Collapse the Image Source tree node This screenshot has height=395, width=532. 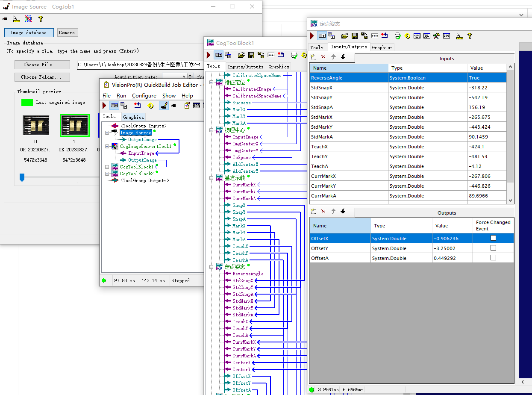[x=107, y=133]
